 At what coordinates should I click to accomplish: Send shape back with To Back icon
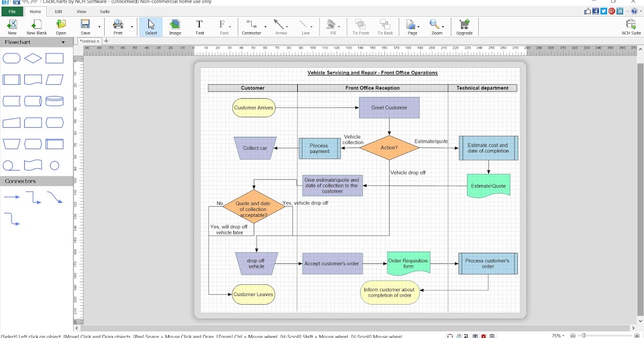pos(384,25)
